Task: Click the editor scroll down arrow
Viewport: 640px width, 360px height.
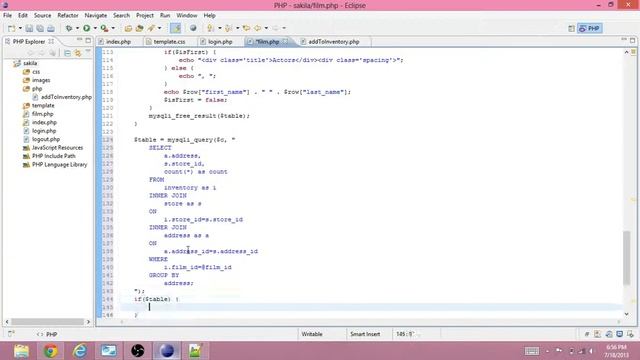Action: point(627,314)
